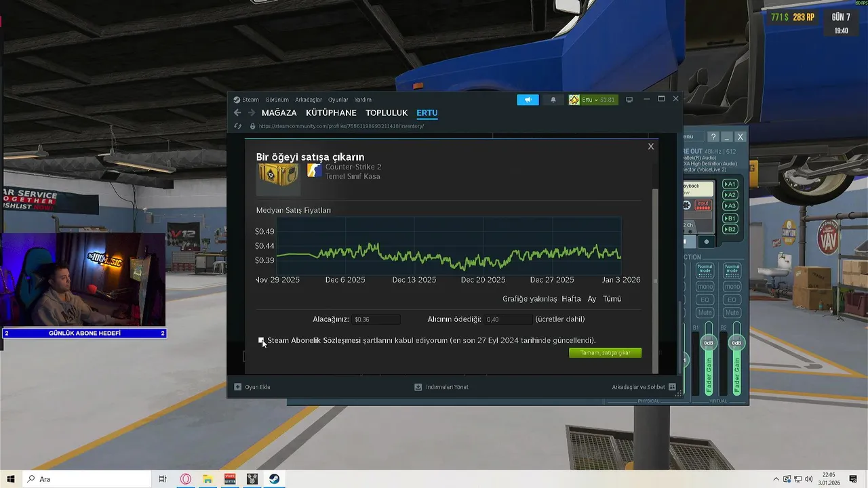Open File Explorer from taskbar
This screenshot has width=868, height=488.
click(208, 479)
